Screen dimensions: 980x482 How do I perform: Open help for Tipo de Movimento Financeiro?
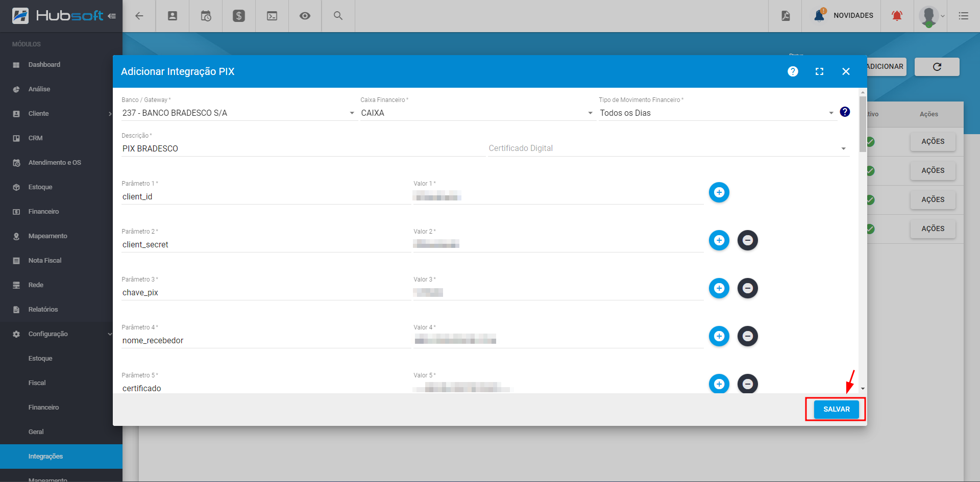(845, 112)
